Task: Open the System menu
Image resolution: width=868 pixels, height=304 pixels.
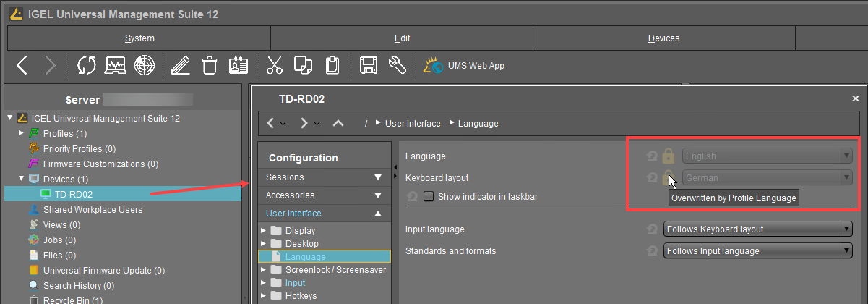Action: (139, 38)
